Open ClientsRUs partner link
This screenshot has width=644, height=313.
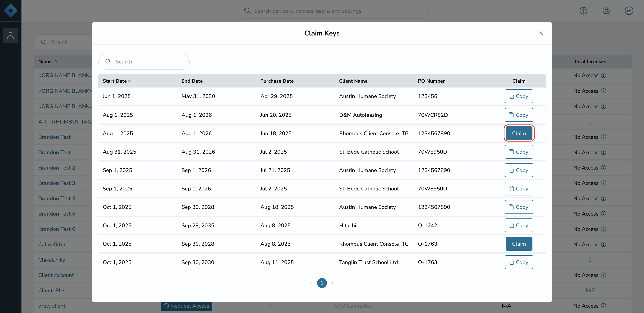pyautogui.click(x=52, y=291)
